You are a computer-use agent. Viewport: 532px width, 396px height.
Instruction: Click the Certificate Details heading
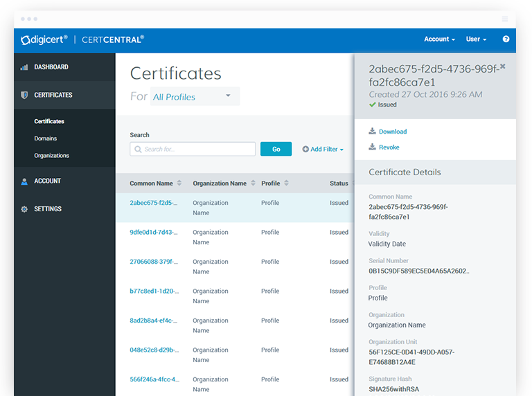coord(405,172)
